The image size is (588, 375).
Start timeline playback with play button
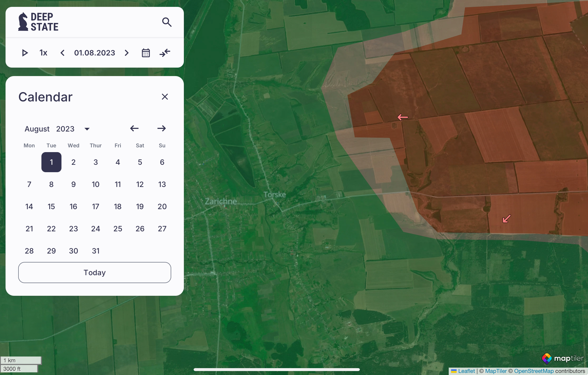point(25,53)
